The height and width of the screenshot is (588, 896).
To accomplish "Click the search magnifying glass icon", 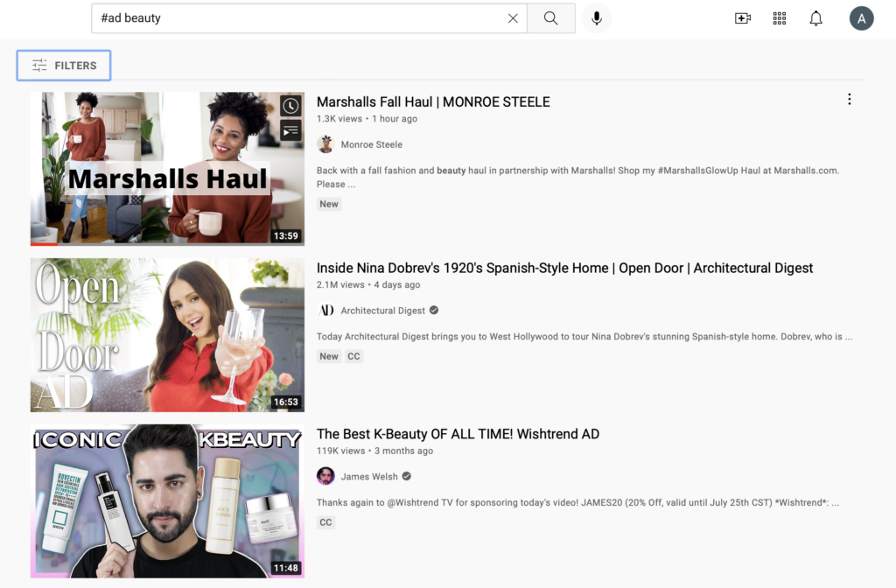I will click(550, 17).
